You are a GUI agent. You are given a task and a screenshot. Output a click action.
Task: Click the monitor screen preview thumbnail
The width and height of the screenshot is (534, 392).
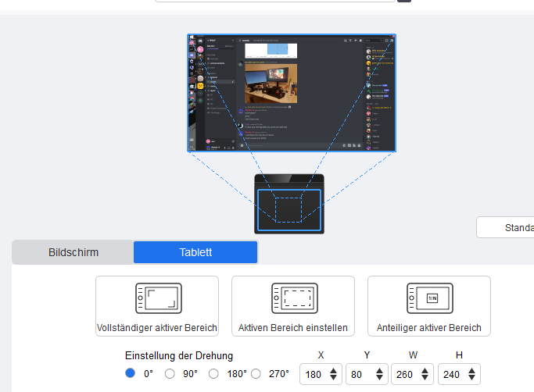[291, 92]
